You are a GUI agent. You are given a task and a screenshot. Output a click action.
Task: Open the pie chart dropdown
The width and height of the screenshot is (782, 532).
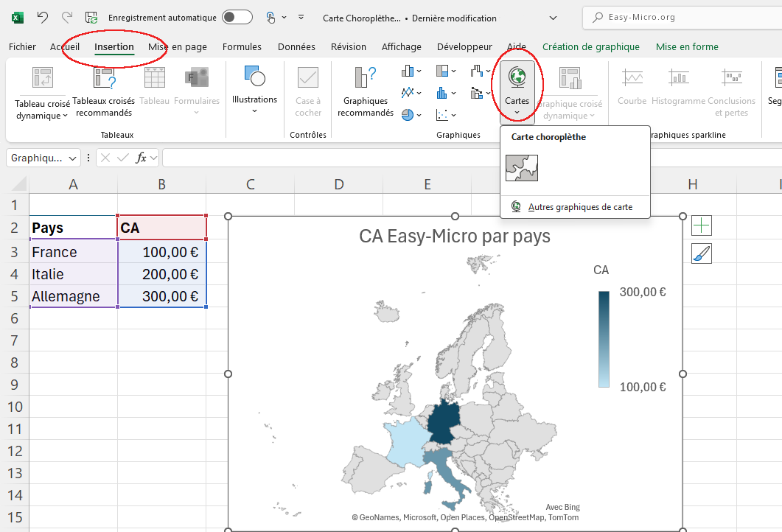tap(411, 115)
